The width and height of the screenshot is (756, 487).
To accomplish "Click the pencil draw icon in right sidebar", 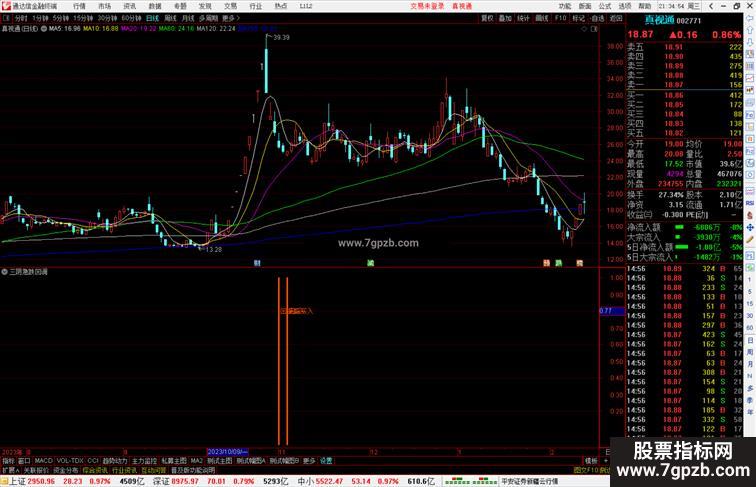I will point(750,240).
